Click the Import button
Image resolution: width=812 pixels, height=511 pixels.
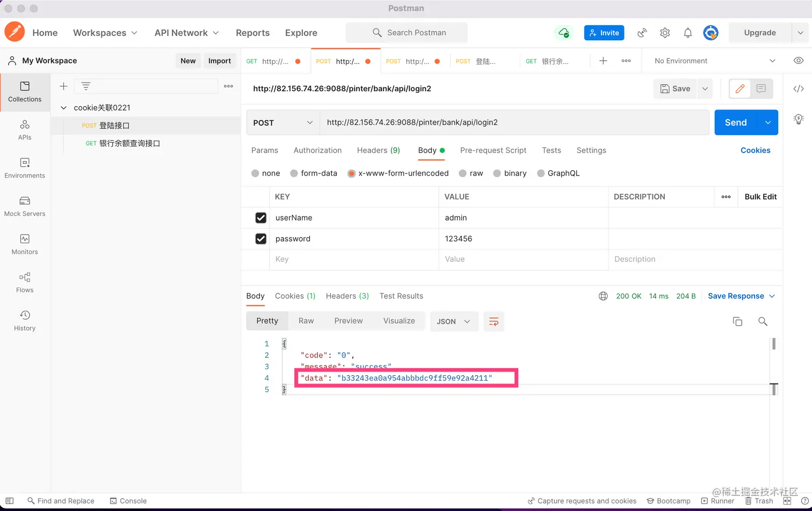[220, 61]
